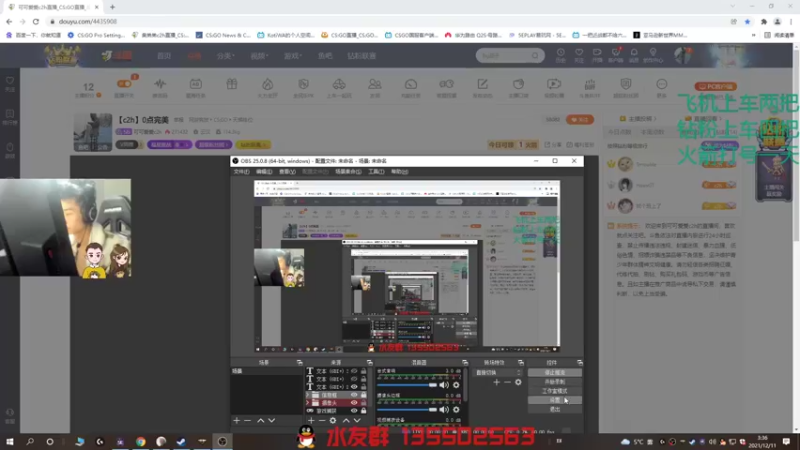Adjust second mixer channel volume slider
The width and height of the screenshot is (800, 450).
tap(407, 409)
